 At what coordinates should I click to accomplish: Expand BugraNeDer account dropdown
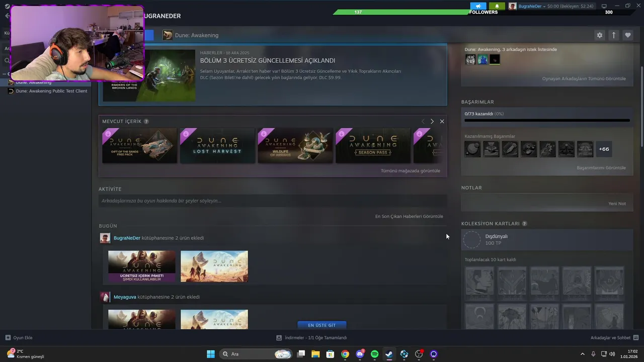pos(532,6)
